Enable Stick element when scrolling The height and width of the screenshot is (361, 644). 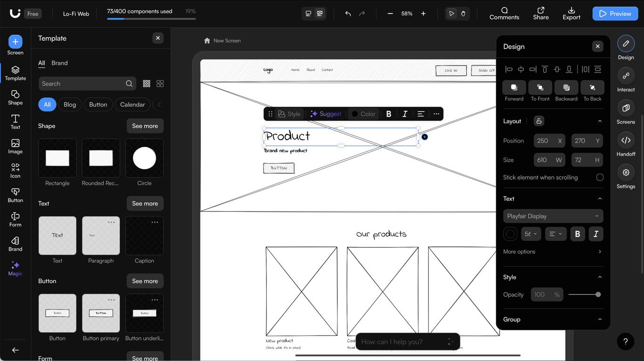click(600, 177)
